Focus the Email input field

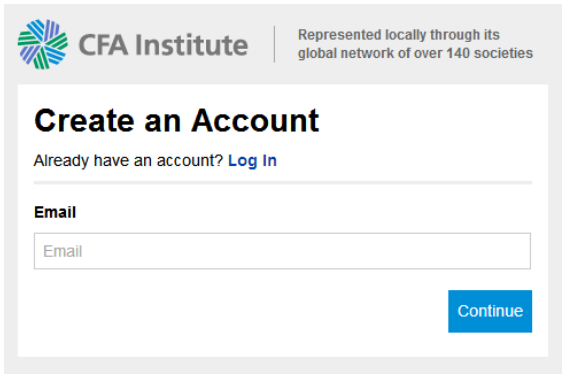[x=282, y=251]
